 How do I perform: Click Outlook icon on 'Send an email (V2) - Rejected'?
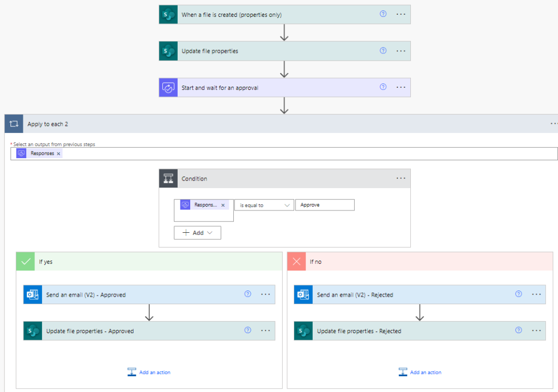[304, 294]
